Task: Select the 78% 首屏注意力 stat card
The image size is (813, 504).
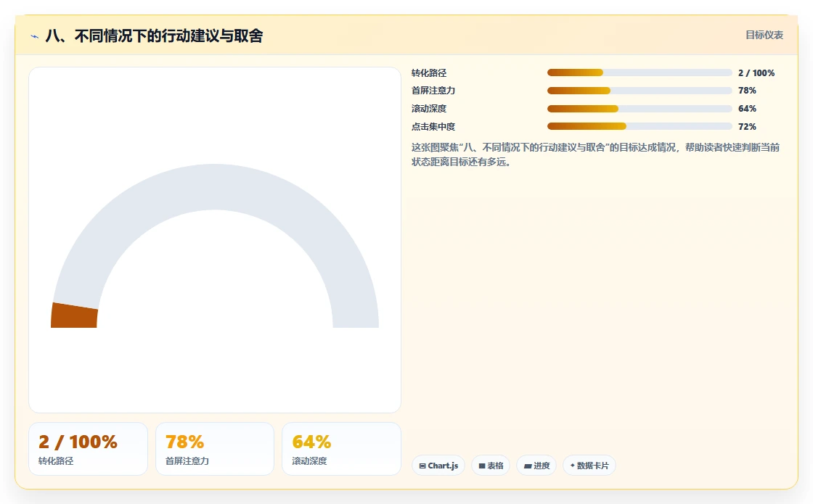Action: tap(215, 449)
